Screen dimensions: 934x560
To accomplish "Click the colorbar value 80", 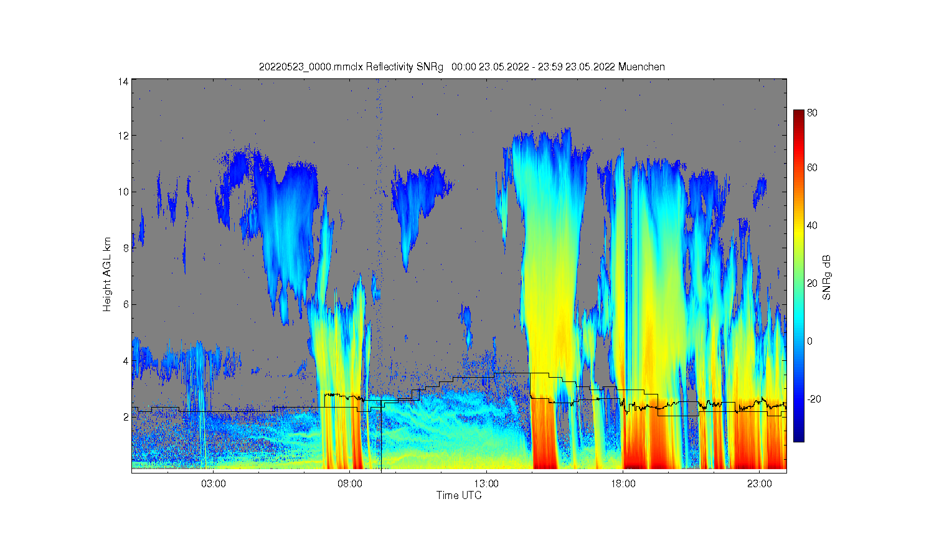I will (812, 113).
